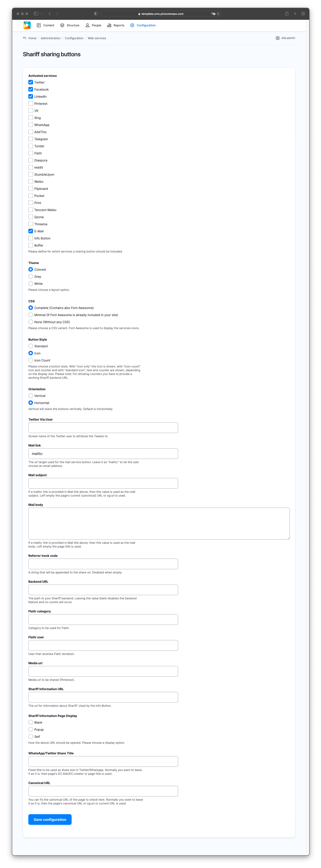Focus the Mail subject field
This screenshot has width=321, height=868.
tap(103, 483)
